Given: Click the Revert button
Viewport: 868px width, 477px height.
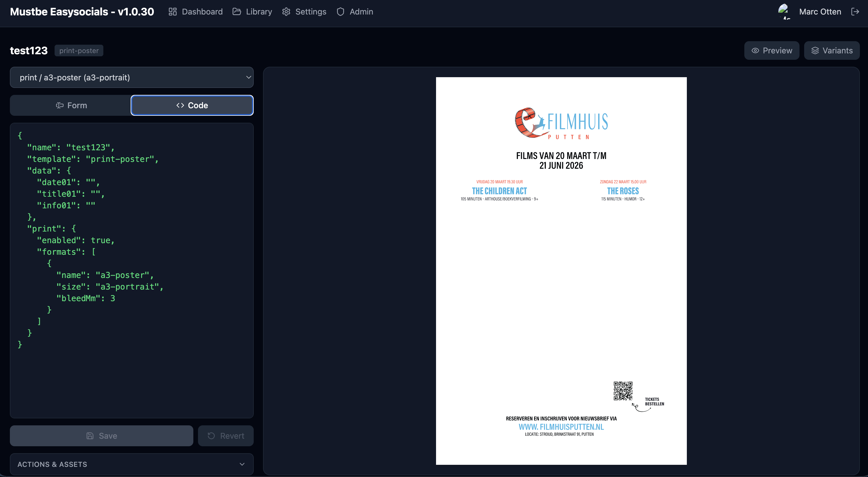Looking at the screenshot, I should click(x=226, y=436).
